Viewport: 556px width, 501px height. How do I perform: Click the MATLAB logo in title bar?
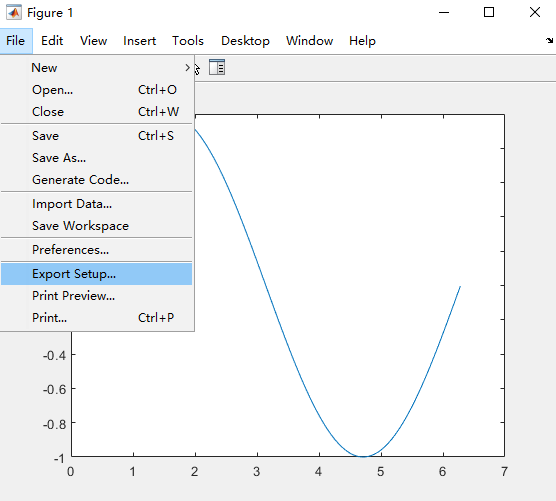coord(14,12)
